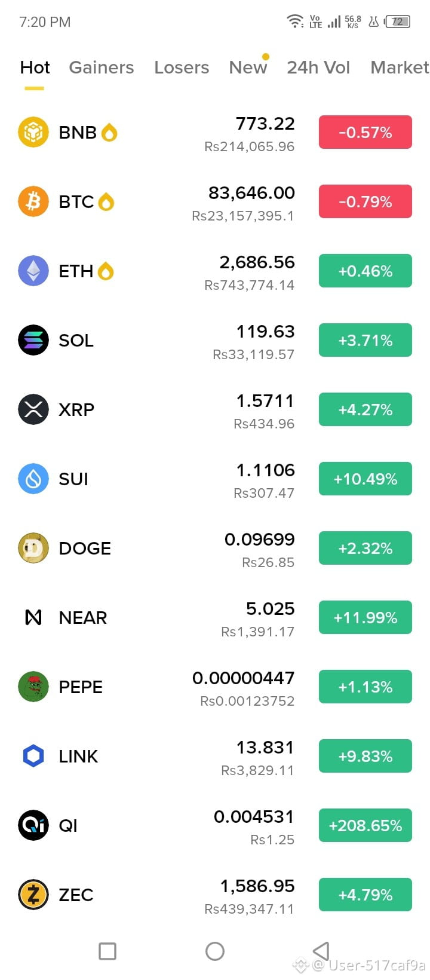The width and height of the screenshot is (430, 980).
Task: Tap the Zcash ZEC logo
Action: 33,895
